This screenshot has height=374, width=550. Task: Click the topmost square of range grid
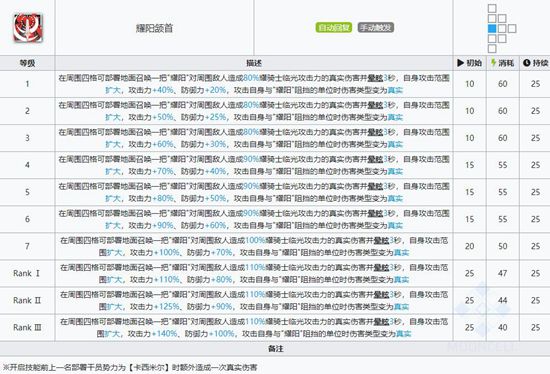point(492,8)
